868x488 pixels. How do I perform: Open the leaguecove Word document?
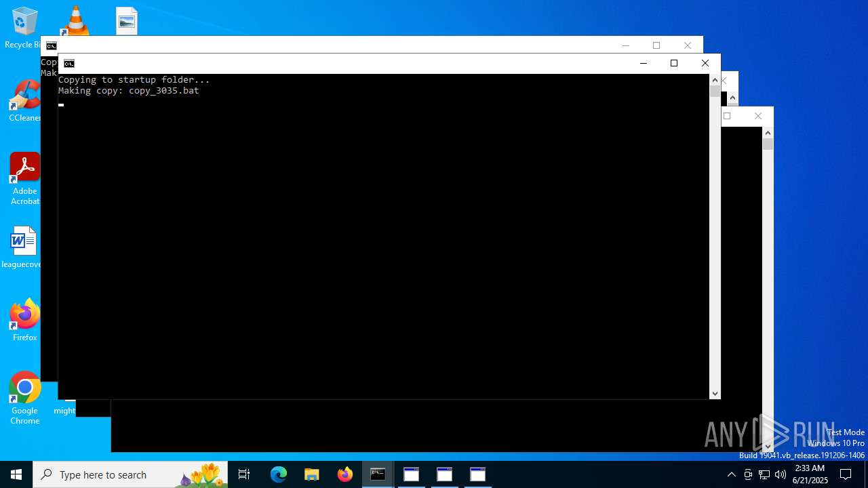click(x=22, y=247)
